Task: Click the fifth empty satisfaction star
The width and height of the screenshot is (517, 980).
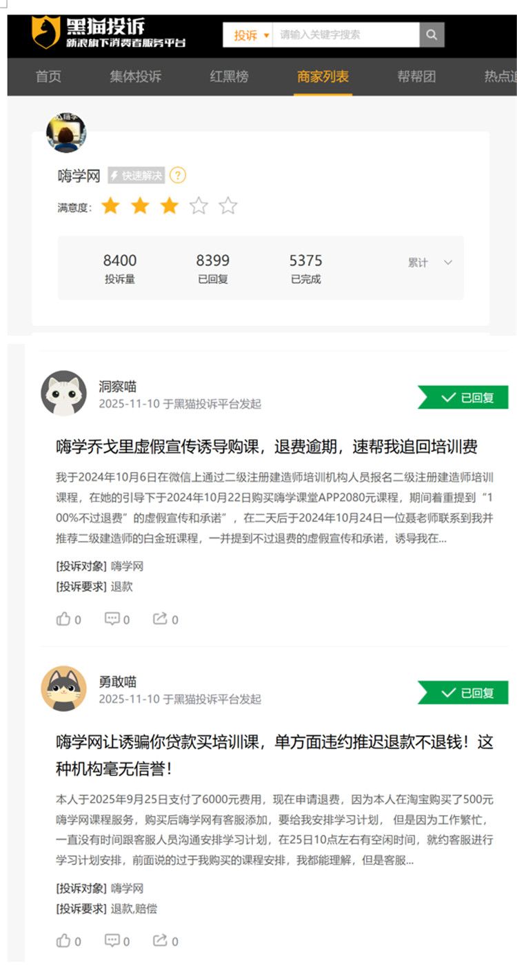Action: point(228,205)
